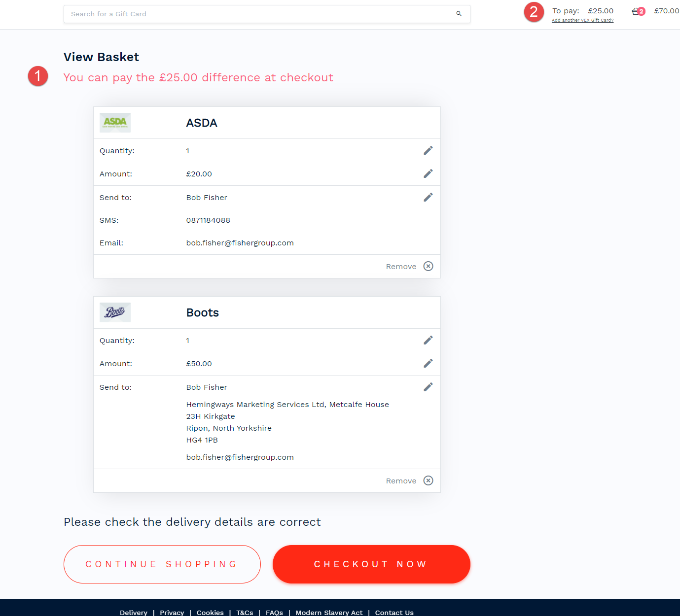Edit ASDA recipient Send to details
This screenshot has height=616, width=680.
[x=428, y=197]
